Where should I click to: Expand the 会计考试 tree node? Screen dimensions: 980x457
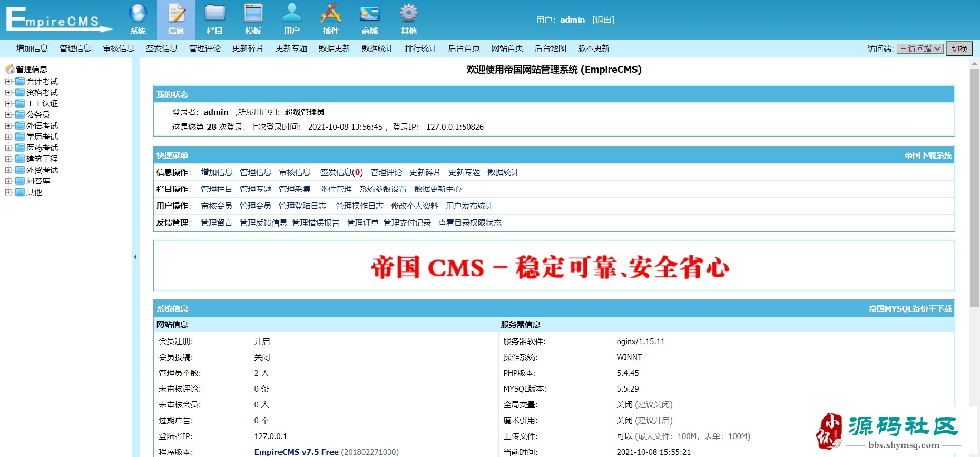8,81
